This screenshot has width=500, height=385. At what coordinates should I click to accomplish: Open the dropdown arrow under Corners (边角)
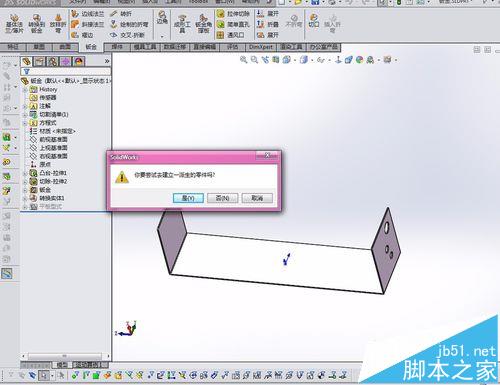[162, 36]
